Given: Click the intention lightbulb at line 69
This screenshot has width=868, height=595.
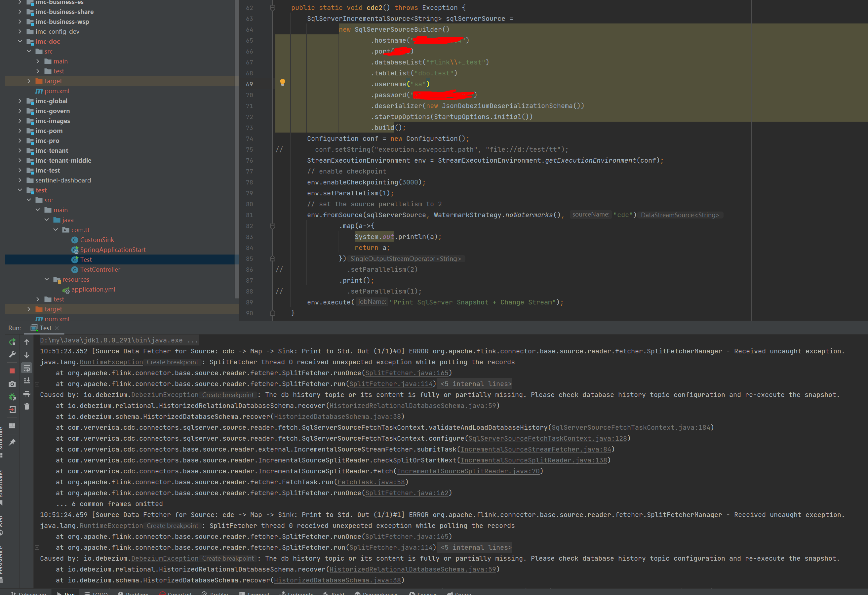Looking at the screenshot, I should [282, 82].
